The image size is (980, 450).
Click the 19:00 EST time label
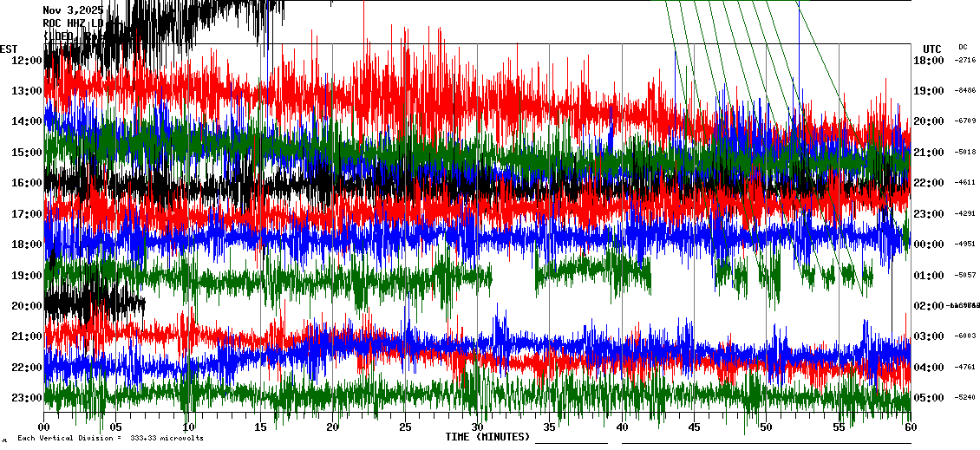26,276
